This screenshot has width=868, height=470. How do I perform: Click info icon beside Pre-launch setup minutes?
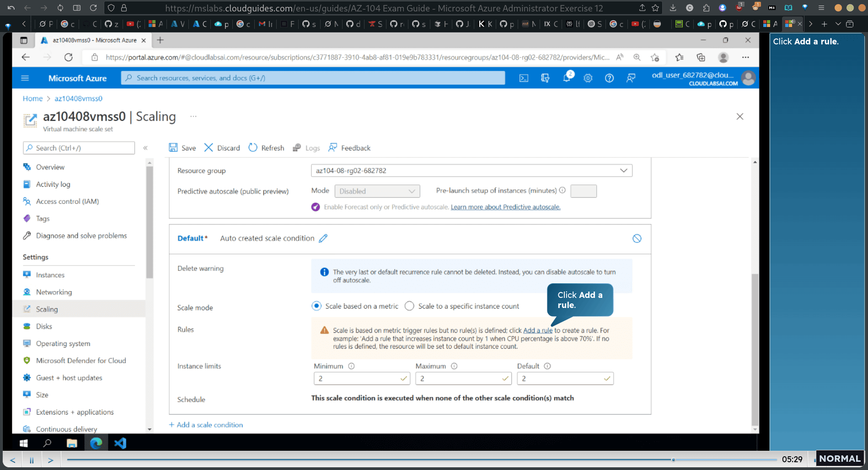[x=563, y=190]
